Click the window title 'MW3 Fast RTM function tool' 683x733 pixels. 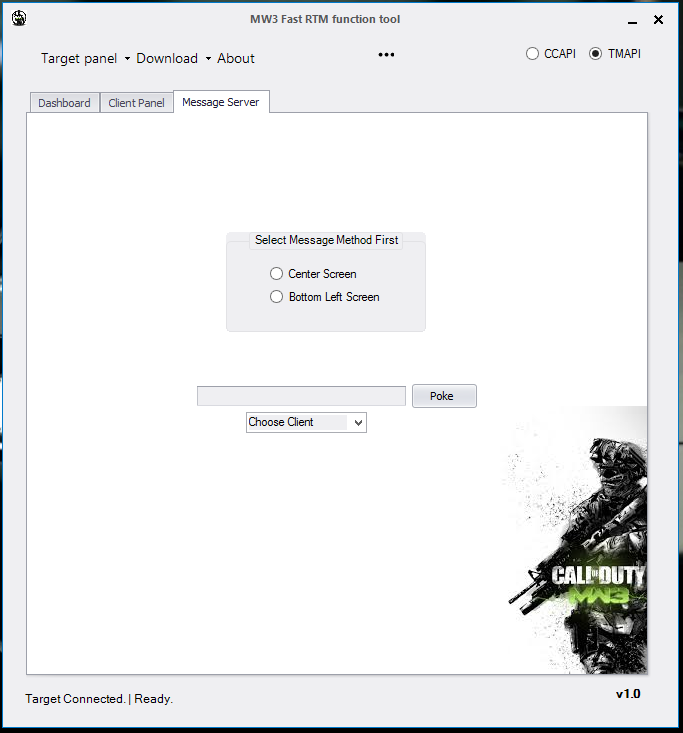pos(325,19)
